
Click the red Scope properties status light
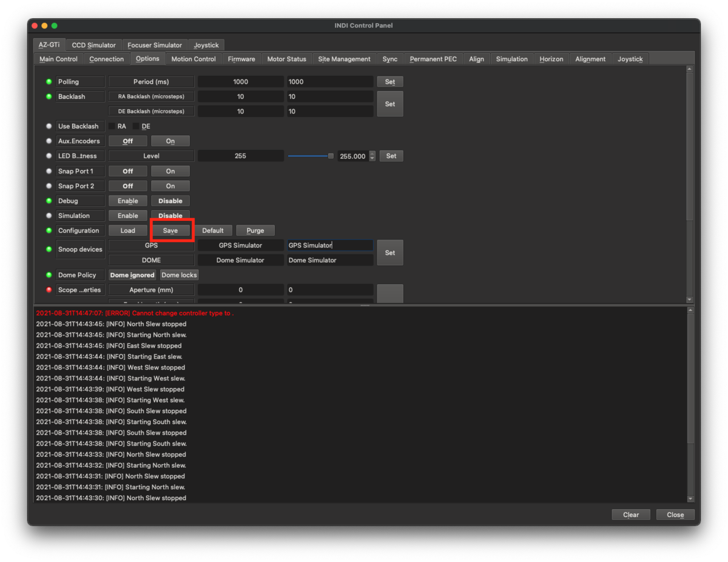[49, 290]
